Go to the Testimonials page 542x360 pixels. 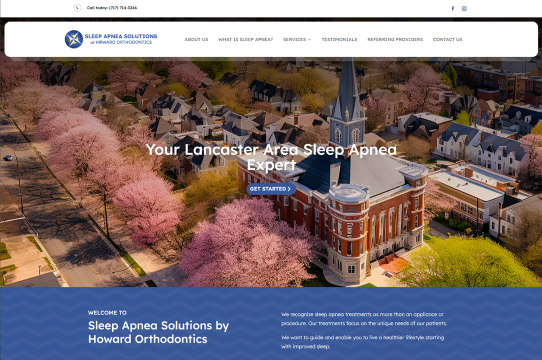pyautogui.click(x=339, y=39)
